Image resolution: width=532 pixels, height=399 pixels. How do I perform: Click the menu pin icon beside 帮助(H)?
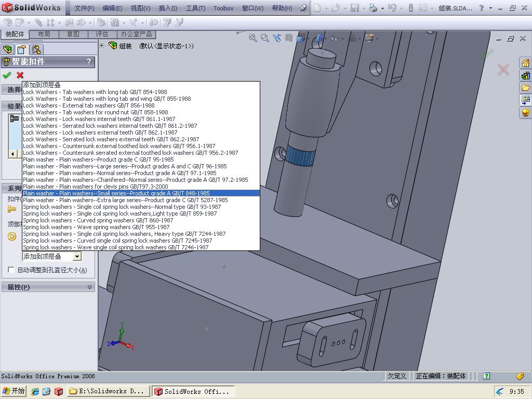coord(303,8)
